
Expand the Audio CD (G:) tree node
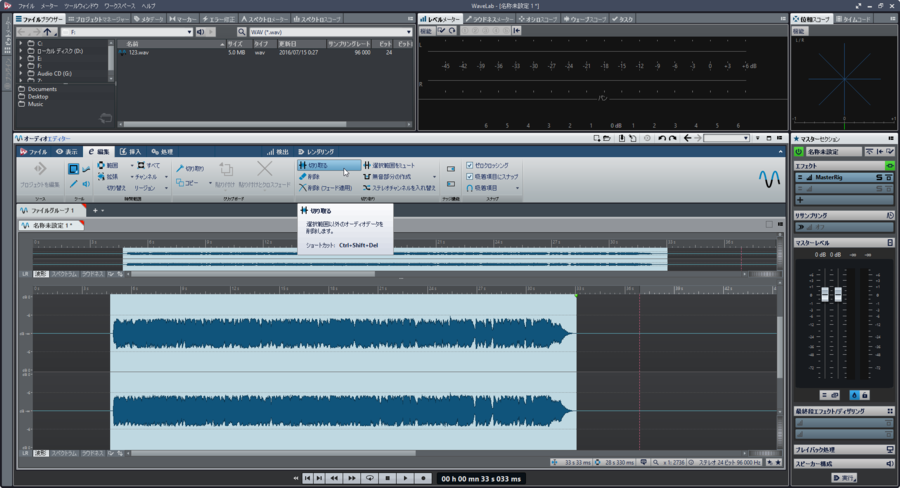[21, 73]
